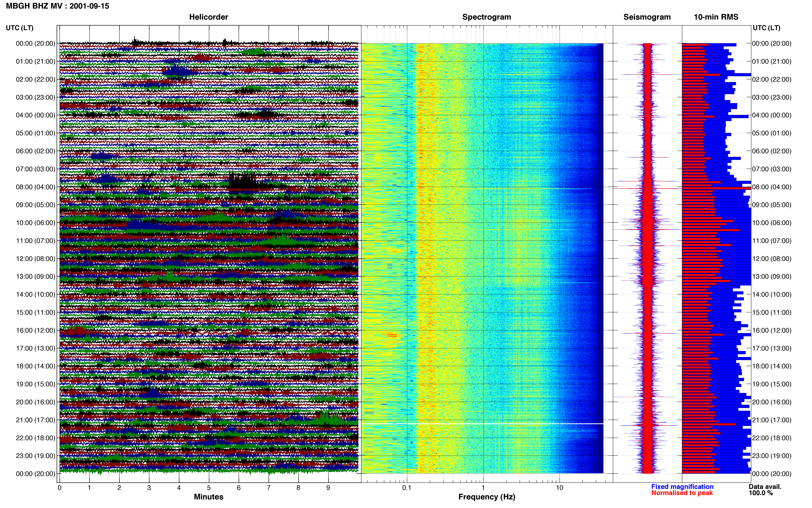
Task: Click right time label 08:00 (04:00)
Action: tap(772, 187)
